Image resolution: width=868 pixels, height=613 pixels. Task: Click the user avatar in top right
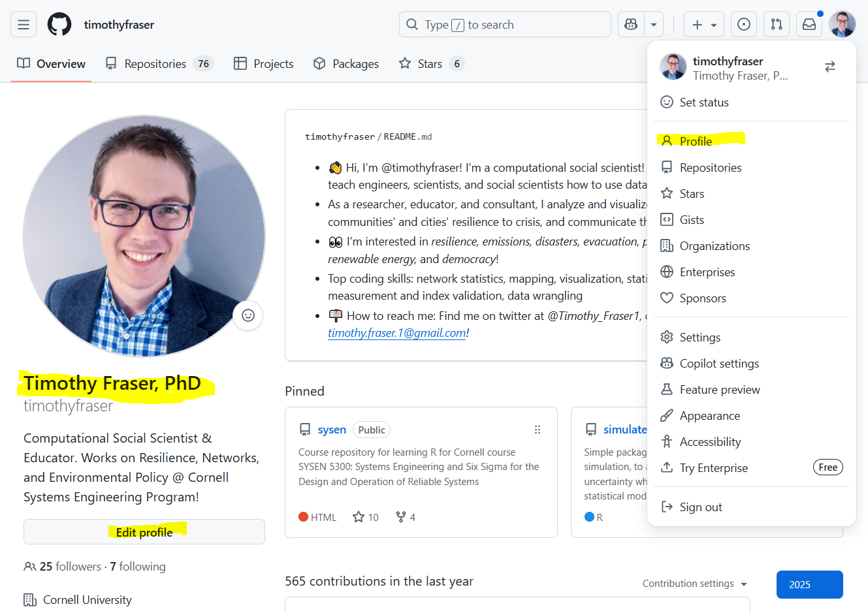coord(843,25)
